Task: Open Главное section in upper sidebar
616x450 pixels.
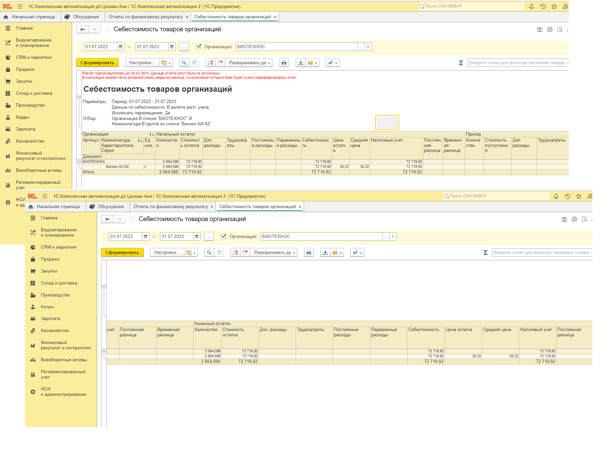Action: coord(24,28)
